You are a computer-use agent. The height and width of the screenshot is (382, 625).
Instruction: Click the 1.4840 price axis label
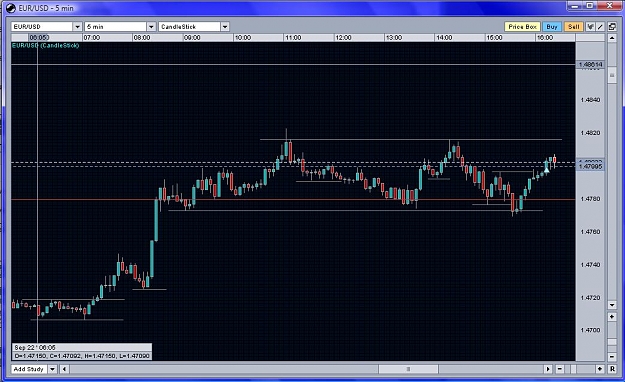590,100
